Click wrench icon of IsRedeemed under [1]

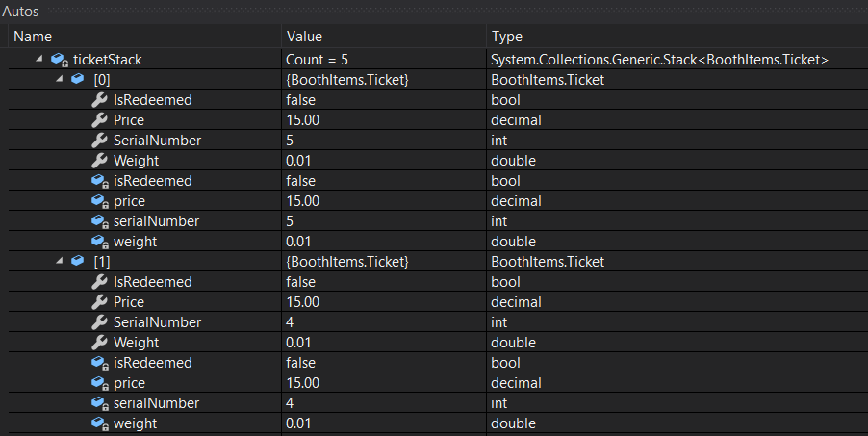click(x=99, y=281)
